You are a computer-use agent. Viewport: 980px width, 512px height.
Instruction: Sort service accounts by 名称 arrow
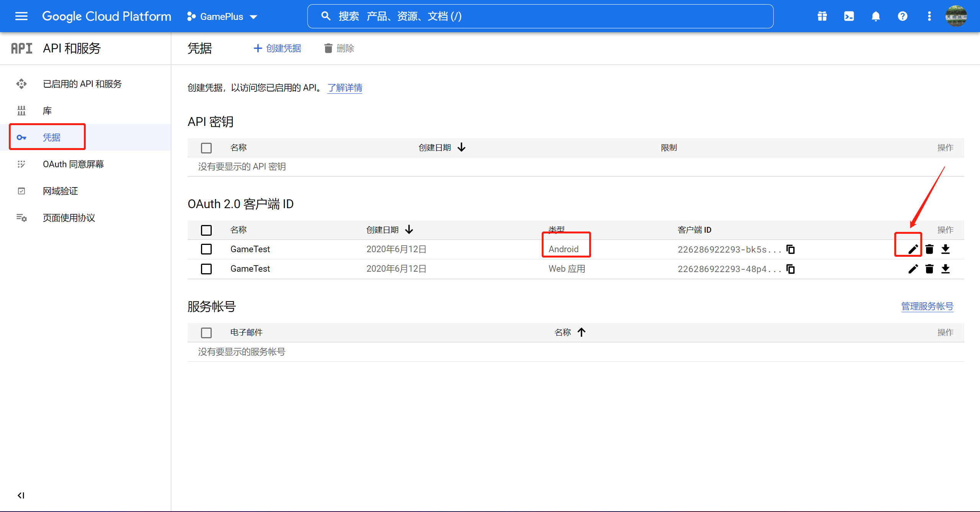[x=581, y=332]
